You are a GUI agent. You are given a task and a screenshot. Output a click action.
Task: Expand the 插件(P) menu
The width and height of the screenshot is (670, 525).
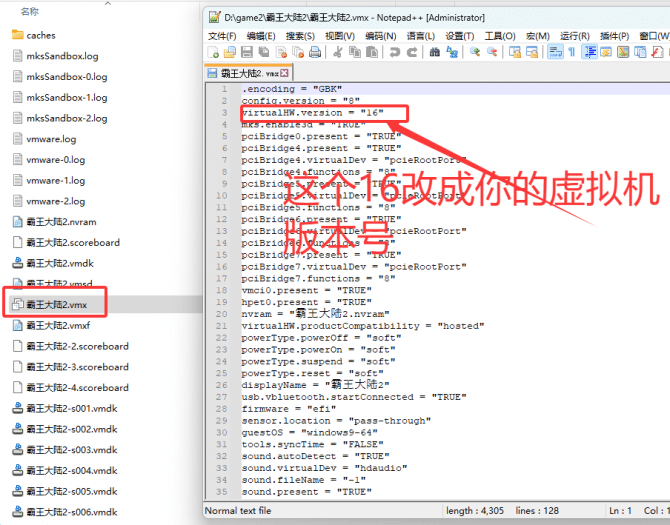pos(615,36)
